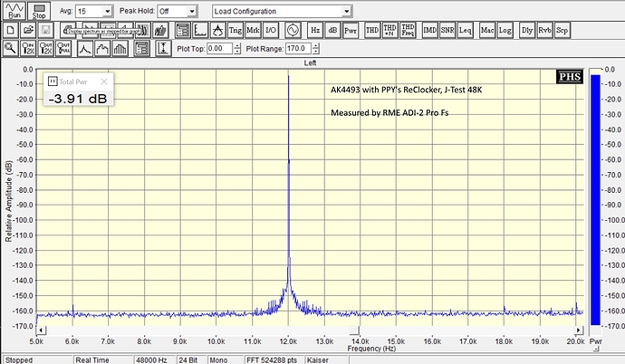
Task: Click the New file icon
Action: (x=9, y=30)
